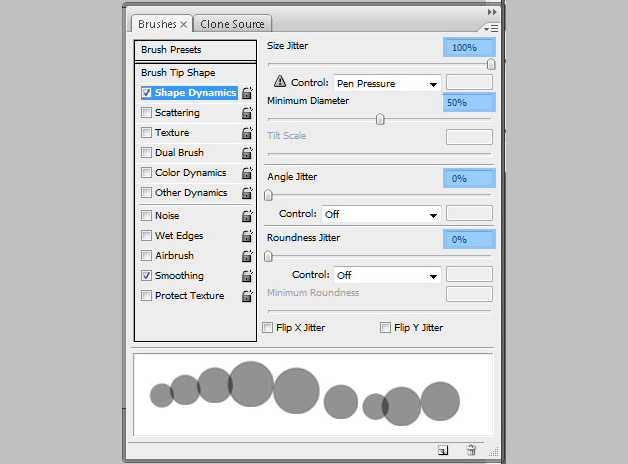Enable the Other Dynamics checkbox
This screenshot has width=628, height=464.
tap(147, 193)
